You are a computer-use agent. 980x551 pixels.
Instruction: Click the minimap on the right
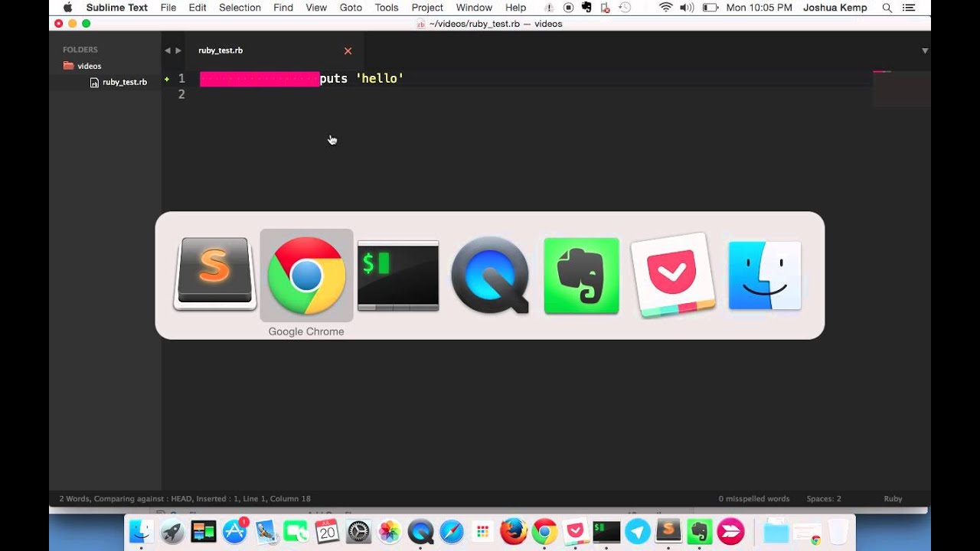(x=901, y=88)
